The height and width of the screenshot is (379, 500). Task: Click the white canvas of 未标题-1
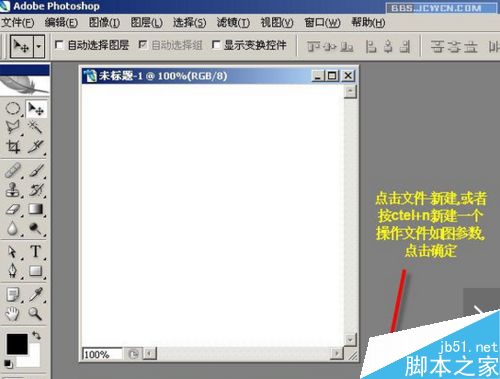tap(213, 215)
